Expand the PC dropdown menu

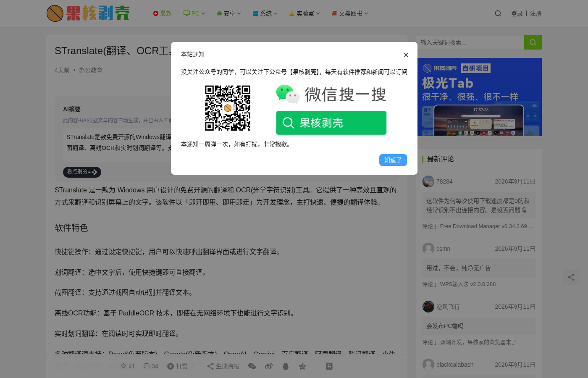coord(194,13)
